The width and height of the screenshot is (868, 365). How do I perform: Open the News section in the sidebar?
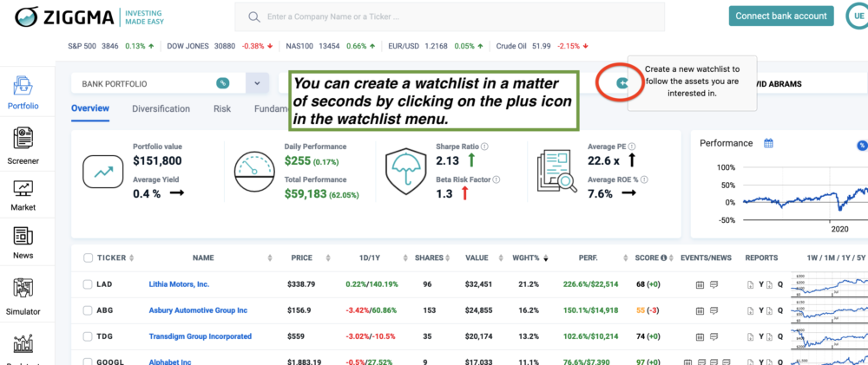[x=23, y=242]
